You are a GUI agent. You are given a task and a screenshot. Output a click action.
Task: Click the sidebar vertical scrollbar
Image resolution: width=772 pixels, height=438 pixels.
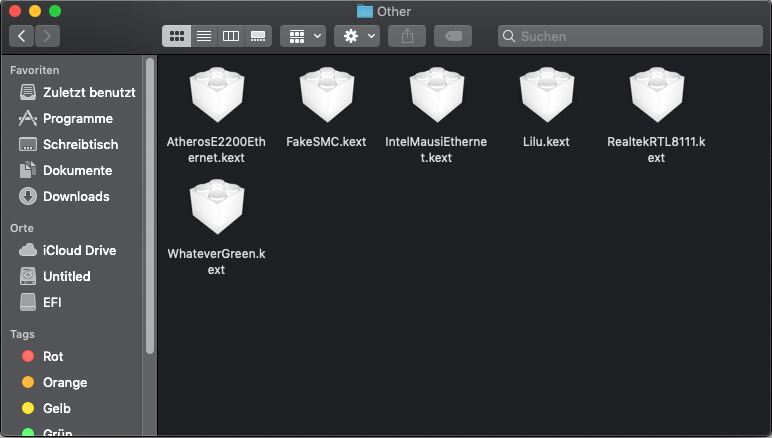pos(150,206)
